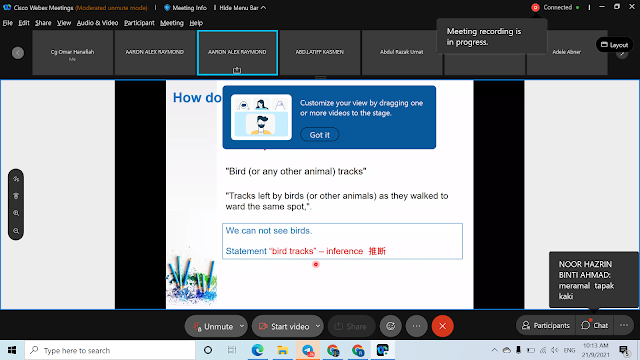Open the first Chrome taskbar icon
This screenshot has height=360, width=640.
click(333, 350)
